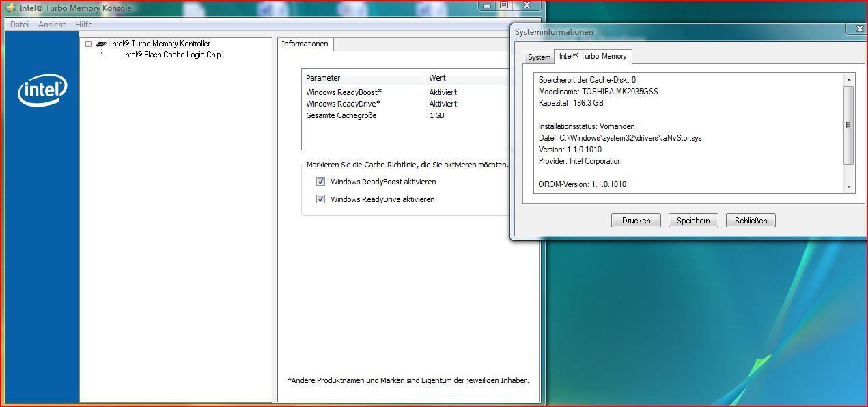868x407 pixels.
Task: Select the Intel Turbo Memory tab
Action: pos(593,56)
